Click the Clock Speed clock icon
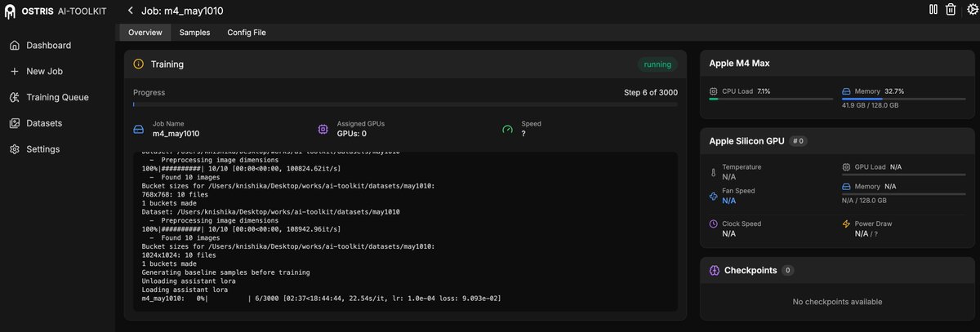980x332 pixels. [714, 224]
